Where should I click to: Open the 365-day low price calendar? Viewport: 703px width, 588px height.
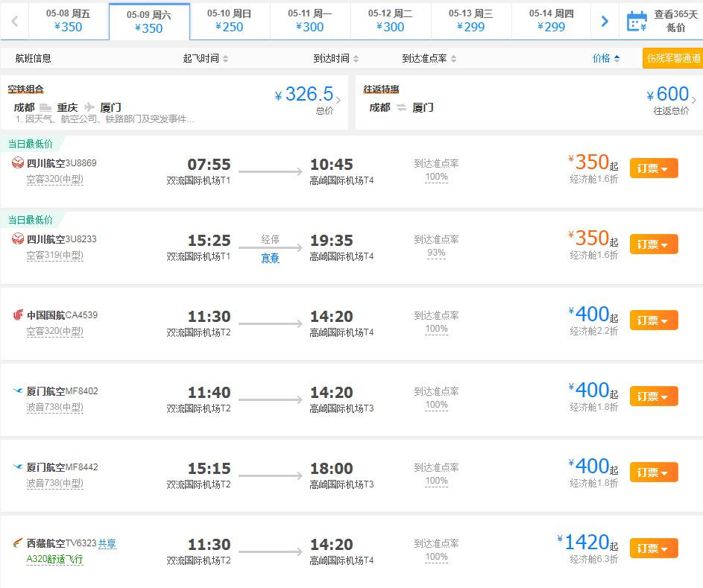(x=661, y=21)
